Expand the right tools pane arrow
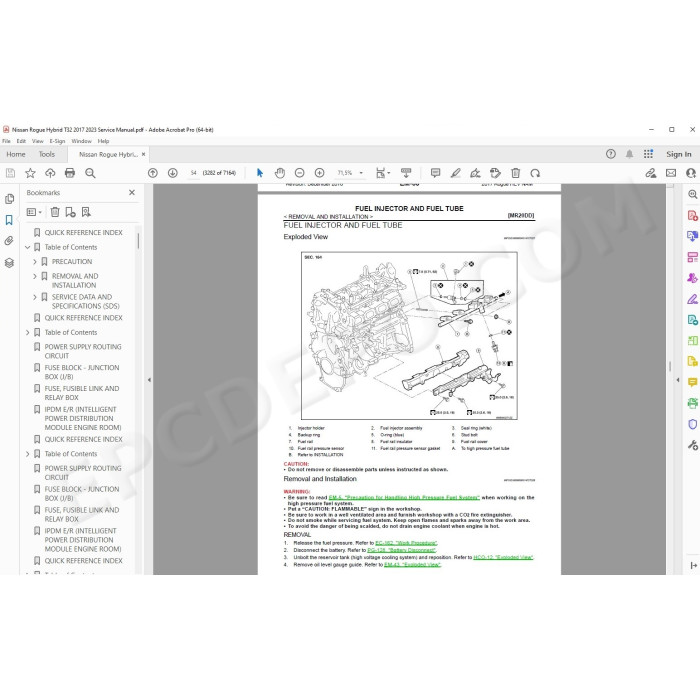 [678, 380]
